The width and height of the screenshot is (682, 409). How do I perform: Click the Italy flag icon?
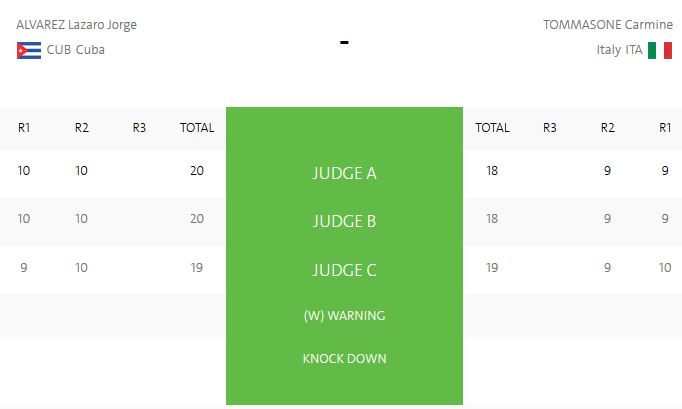pos(660,50)
